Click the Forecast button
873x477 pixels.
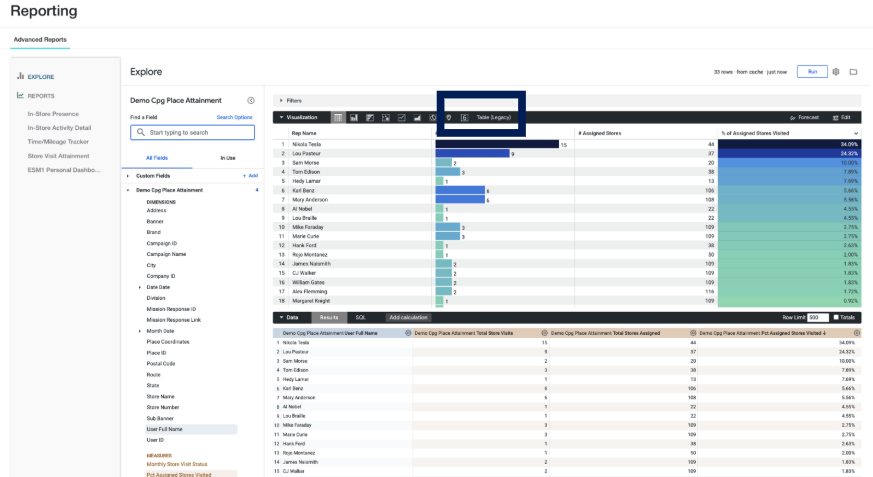804,117
